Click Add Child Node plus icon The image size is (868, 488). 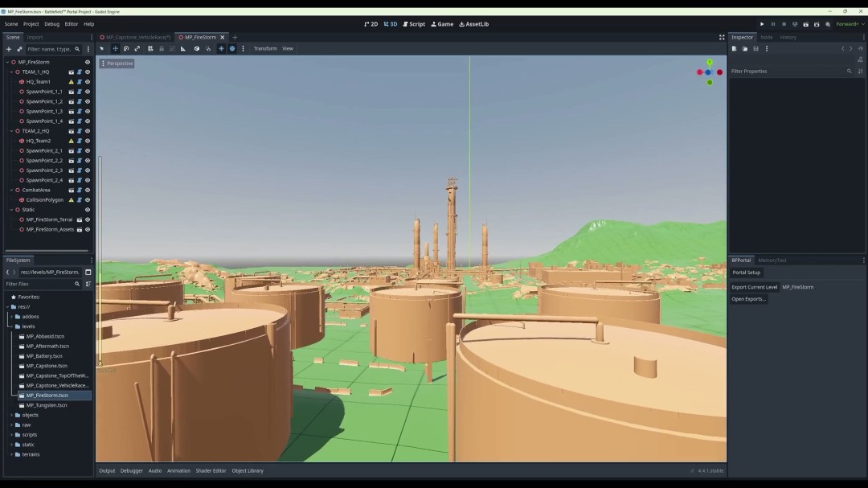coord(9,49)
